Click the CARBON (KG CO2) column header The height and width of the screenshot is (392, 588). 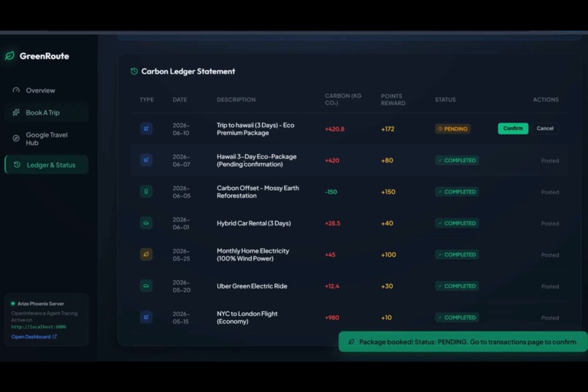pyautogui.click(x=343, y=99)
